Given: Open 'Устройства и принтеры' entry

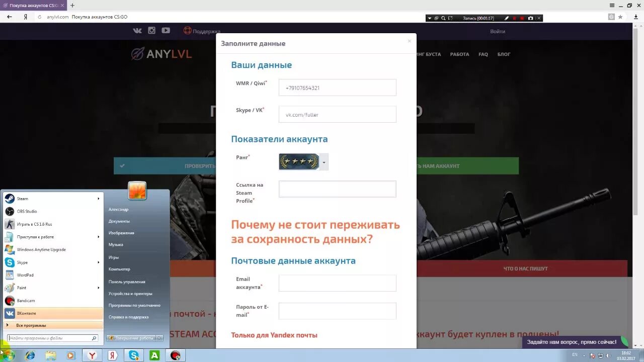Looking at the screenshot, I should coord(130,294).
